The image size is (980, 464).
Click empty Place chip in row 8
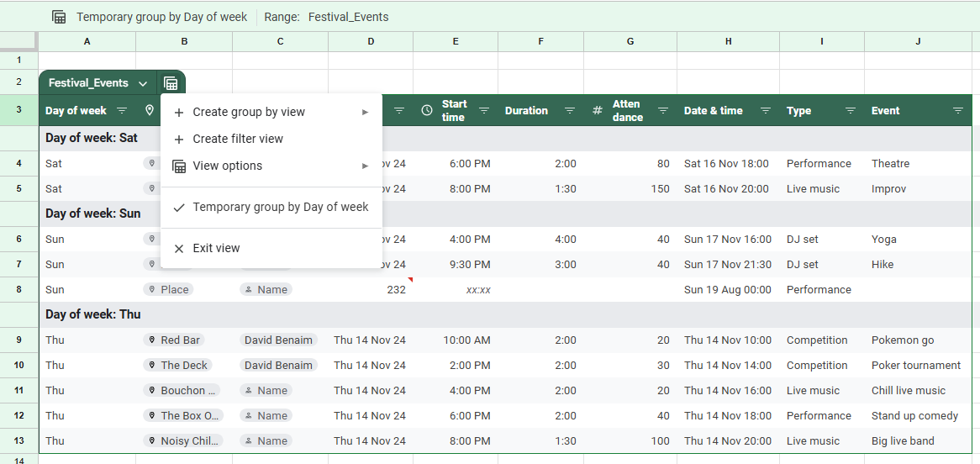pos(168,289)
